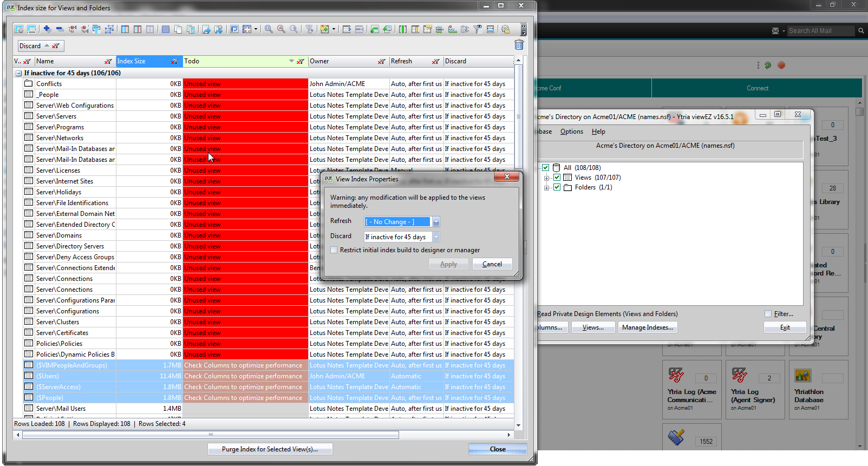Click the Search All Mail input field
868x466 pixels.
click(x=820, y=31)
